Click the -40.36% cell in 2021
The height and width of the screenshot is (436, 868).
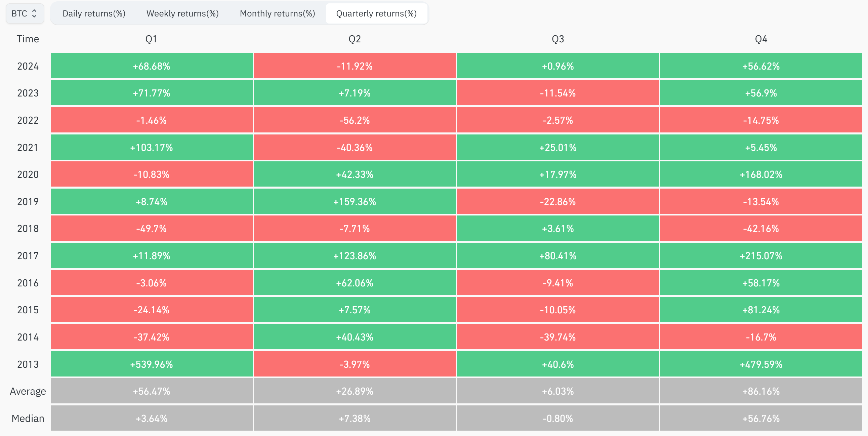click(355, 147)
